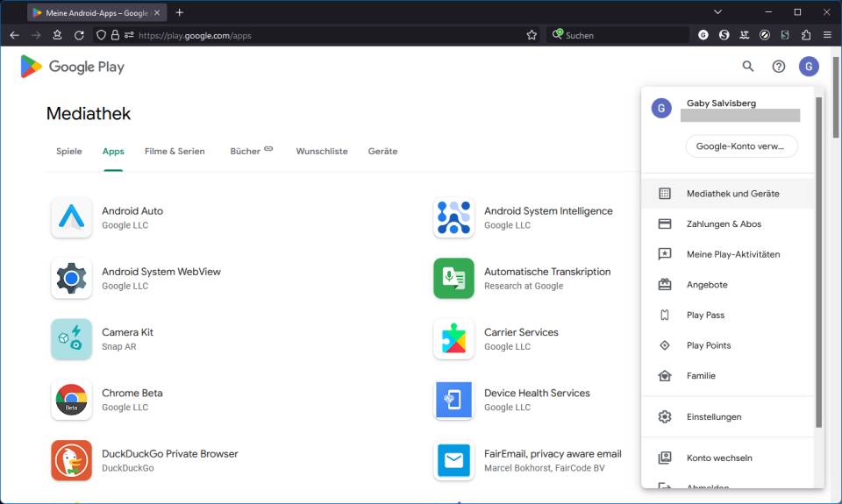Click the Google-Konto verwalten button
842x504 pixels.
(x=741, y=146)
